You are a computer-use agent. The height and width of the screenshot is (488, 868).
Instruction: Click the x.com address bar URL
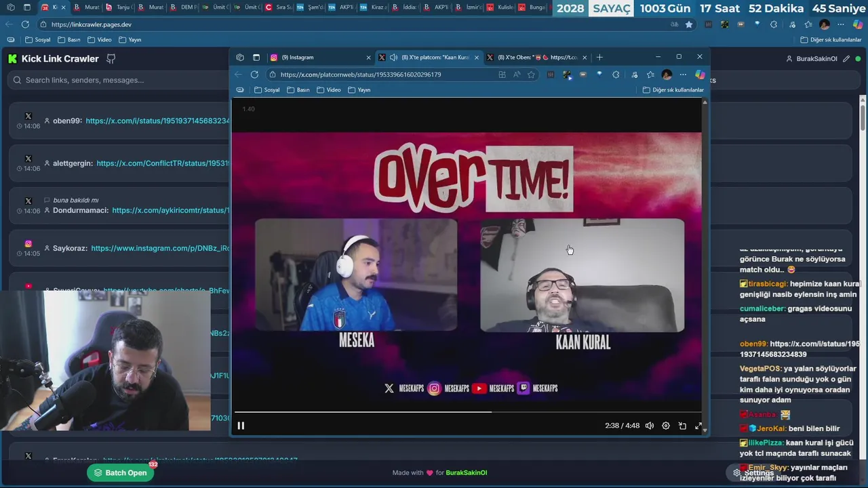pos(360,75)
